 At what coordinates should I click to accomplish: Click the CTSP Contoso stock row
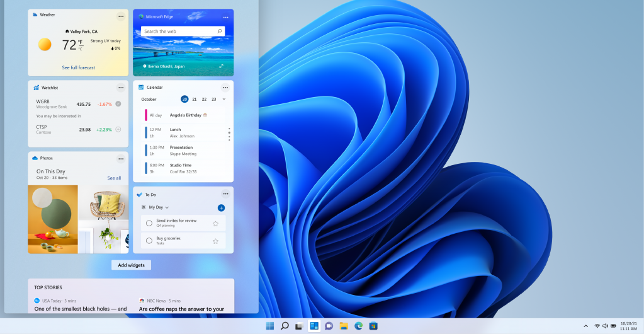point(78,129)
